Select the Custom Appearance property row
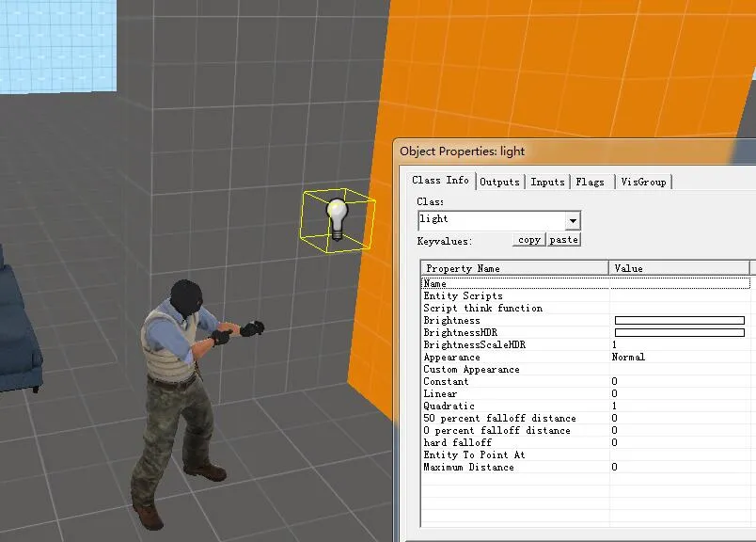756x542 pixels. [x=586, y=369]
